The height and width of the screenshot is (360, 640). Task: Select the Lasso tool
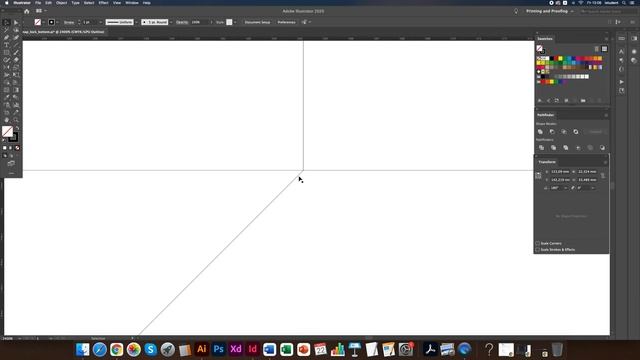pyautogui.click(x=16, y=30)
